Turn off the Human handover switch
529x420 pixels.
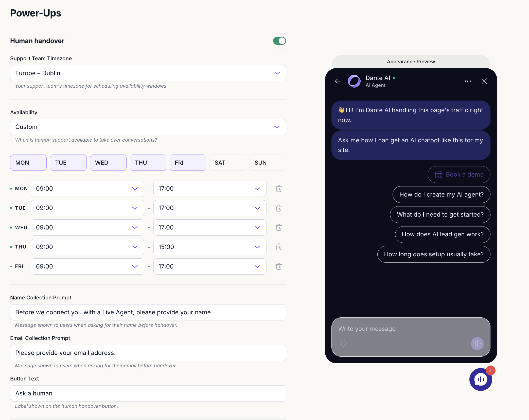[279, 41]
